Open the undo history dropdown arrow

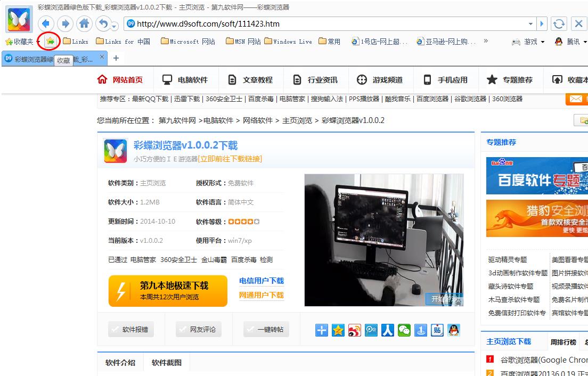click(115, 26)
